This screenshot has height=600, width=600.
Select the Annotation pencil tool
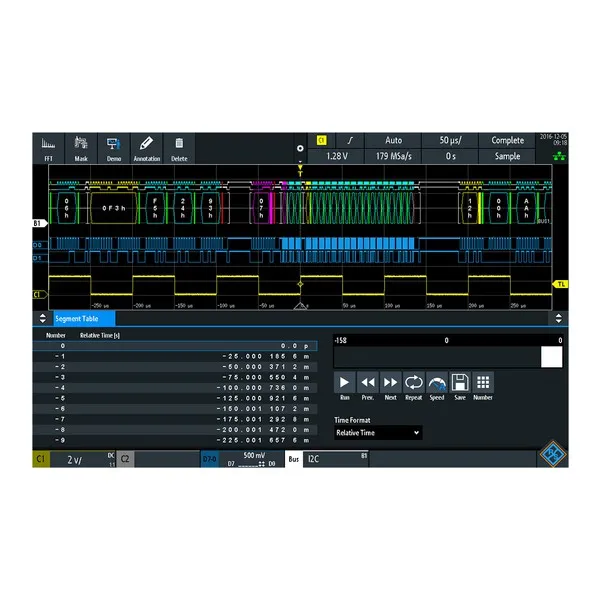pos(146,148)
